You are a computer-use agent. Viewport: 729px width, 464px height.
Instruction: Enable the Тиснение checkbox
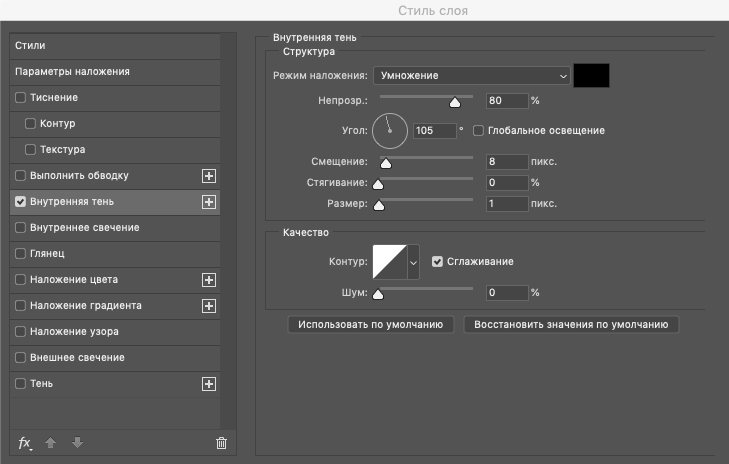coord(20,98)
